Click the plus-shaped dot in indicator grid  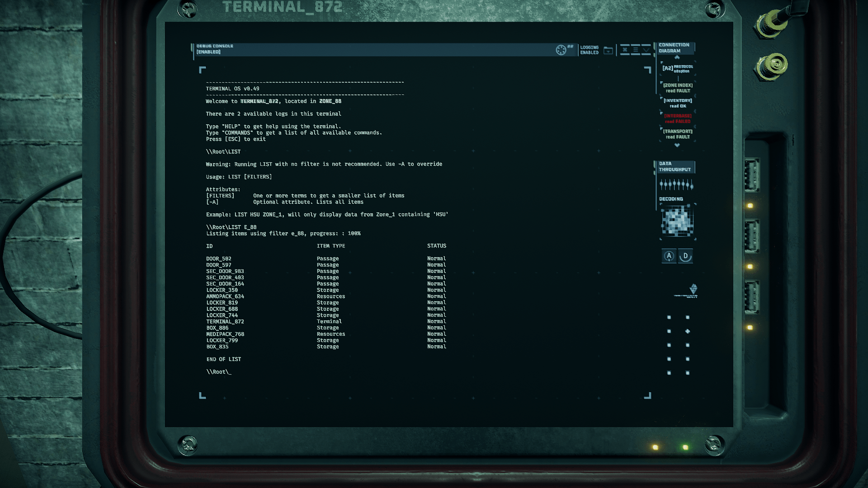pos(688,331)
